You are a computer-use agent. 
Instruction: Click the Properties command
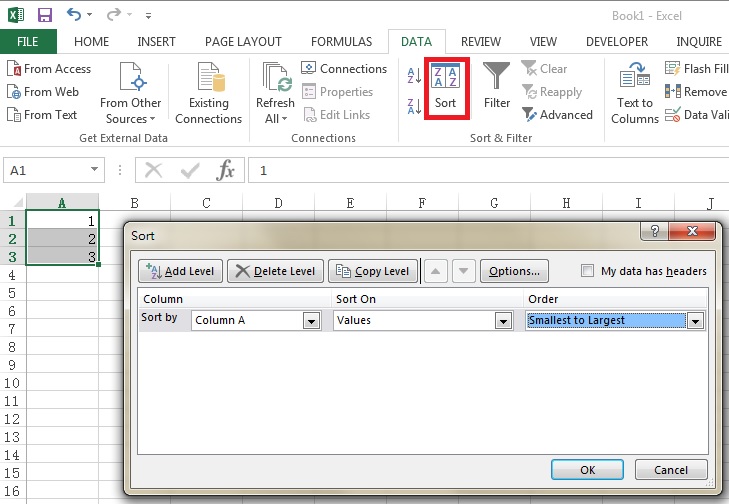pyautogui.click(x=338, y=92)
